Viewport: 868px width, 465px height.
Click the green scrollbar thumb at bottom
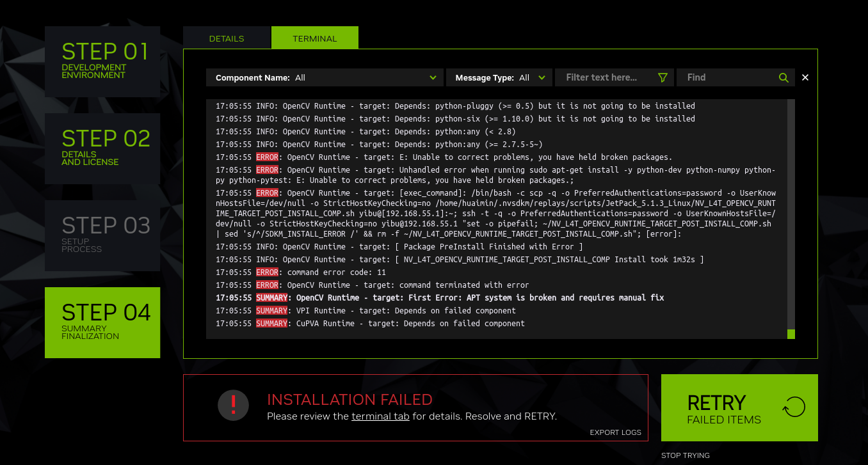coord(791,334)
